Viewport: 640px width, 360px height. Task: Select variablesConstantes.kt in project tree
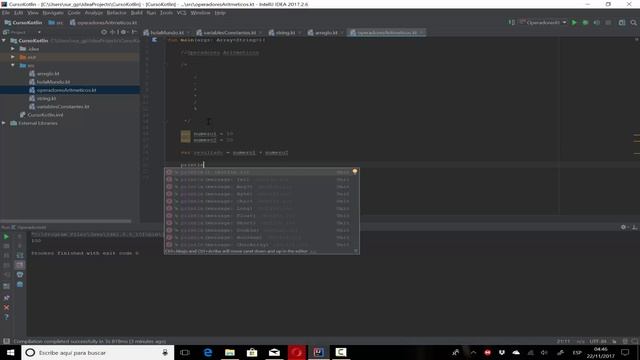[63, 107]
